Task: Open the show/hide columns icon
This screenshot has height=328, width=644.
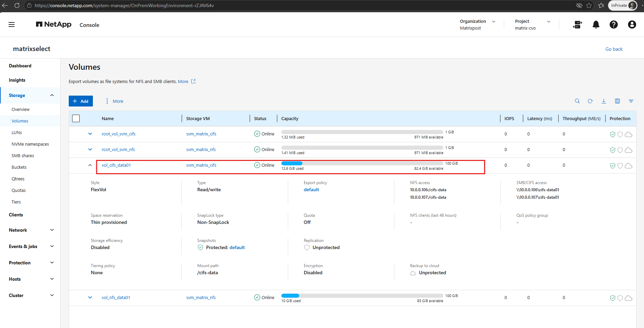Action: tap(617, 101)
